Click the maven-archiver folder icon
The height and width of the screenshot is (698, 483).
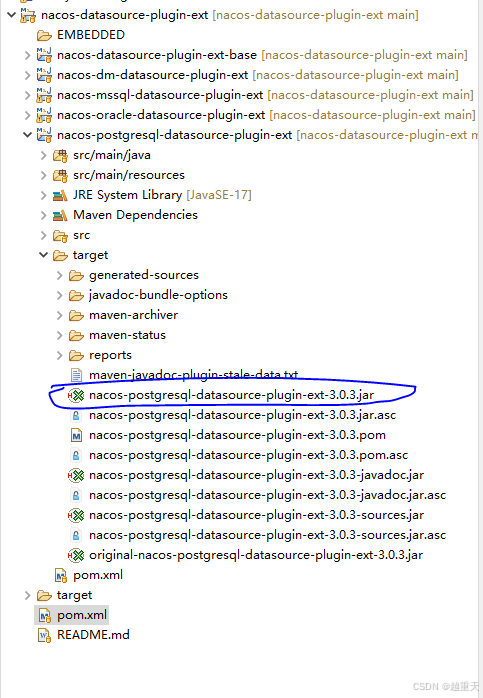76,316
